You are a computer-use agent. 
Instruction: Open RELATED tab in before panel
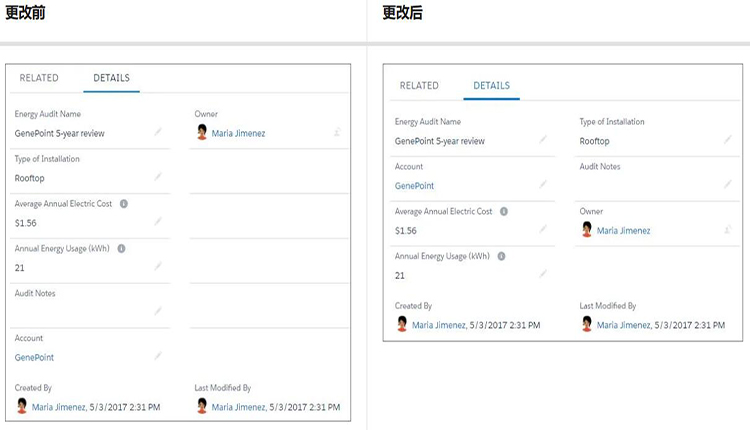[39, 78]
